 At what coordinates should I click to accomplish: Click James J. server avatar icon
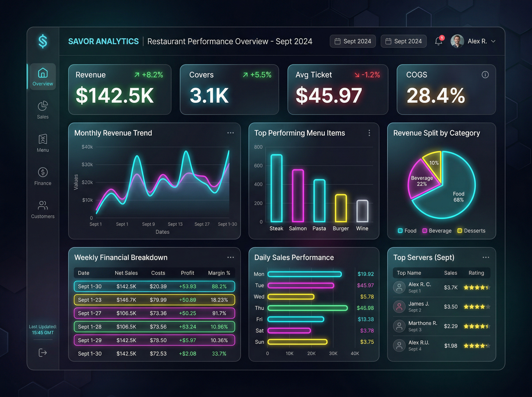(x=399, y=307)
